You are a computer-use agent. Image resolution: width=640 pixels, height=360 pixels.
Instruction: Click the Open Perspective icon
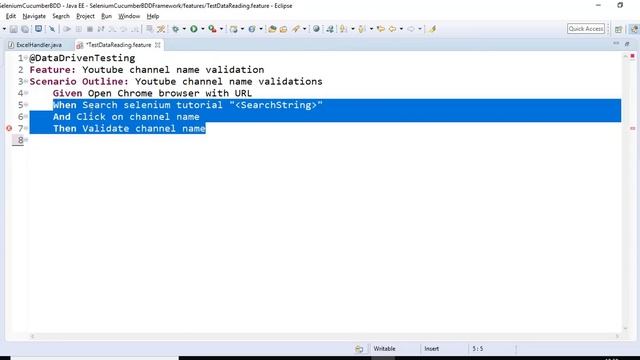[x=619, y=29]
